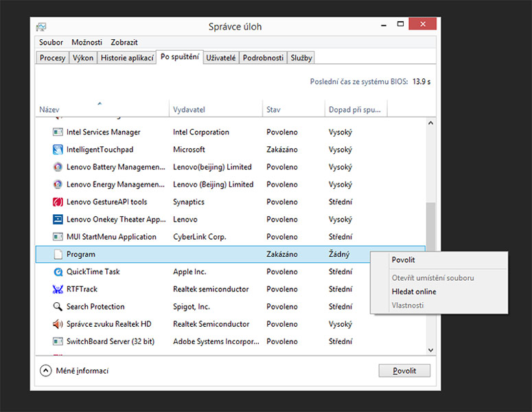Choose Povolit in the context menu
Viewport: 532px width, 412px height.
[439, 260]
